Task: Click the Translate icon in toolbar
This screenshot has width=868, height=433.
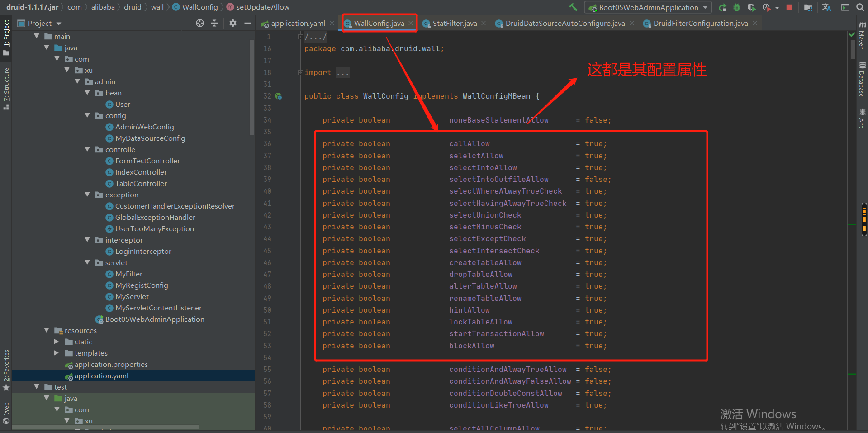Action: (826, 7)
